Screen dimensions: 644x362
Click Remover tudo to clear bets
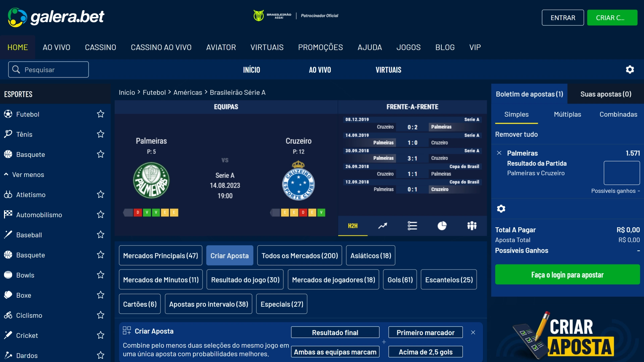517,134
